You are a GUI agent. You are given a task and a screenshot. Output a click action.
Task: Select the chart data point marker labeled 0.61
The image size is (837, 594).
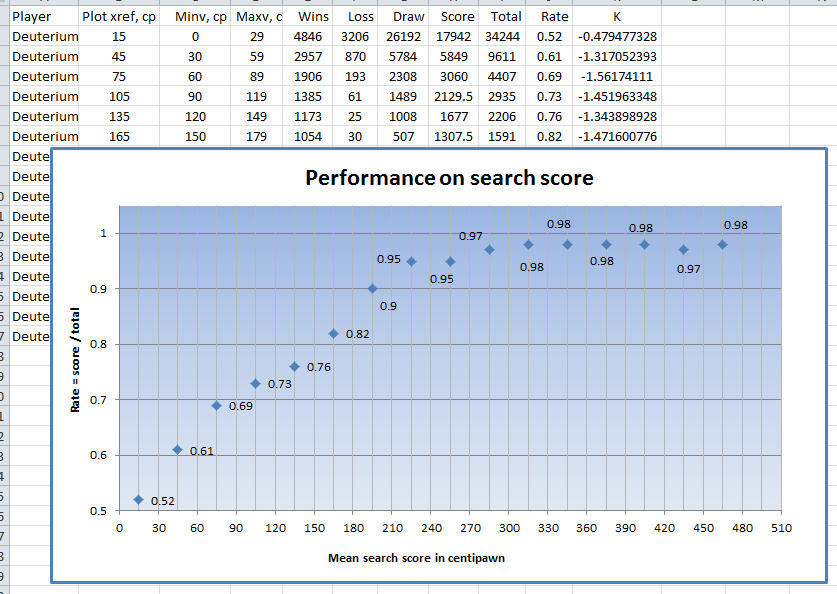coord(177,450)
